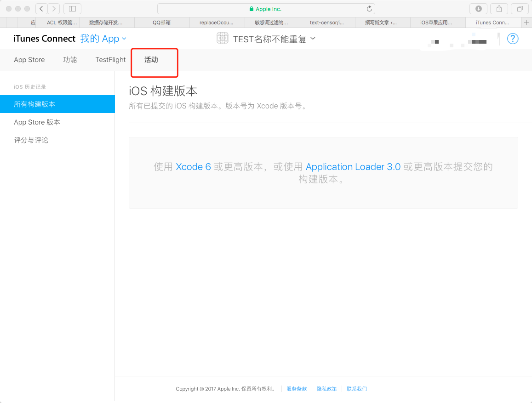
Task: Reload the page using the refresh icon
Action: click(x=369, y=9)
